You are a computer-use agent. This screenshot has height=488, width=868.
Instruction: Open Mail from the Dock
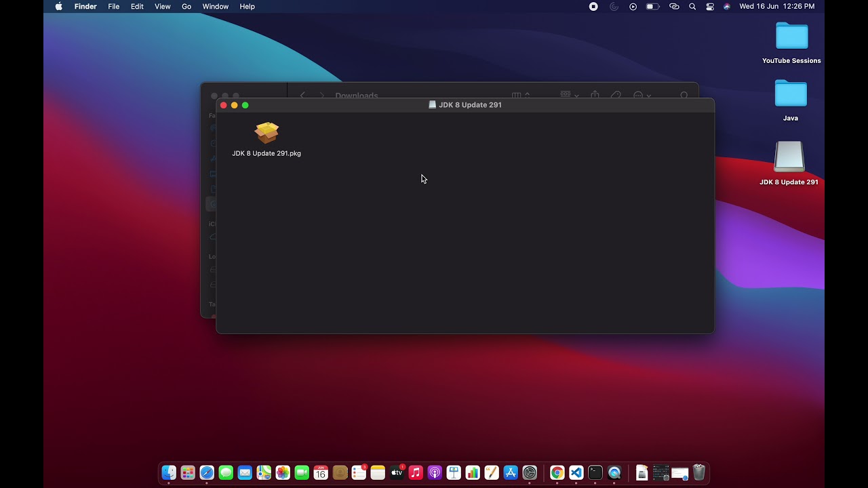[245, 472]
